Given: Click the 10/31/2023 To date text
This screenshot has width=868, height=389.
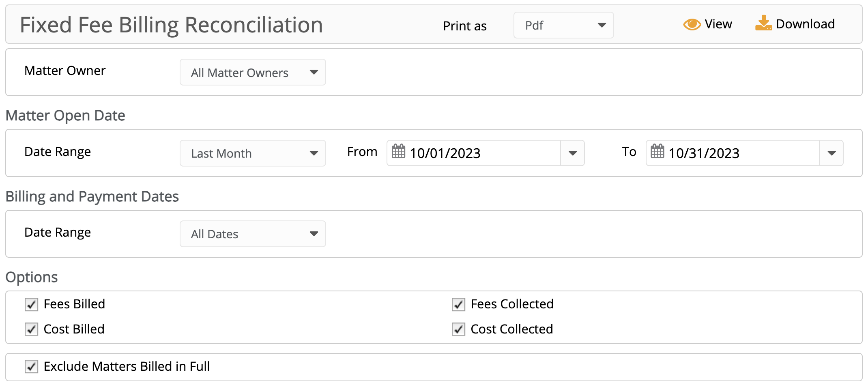Looking at the screenshot, I should (x=704, y=153).
